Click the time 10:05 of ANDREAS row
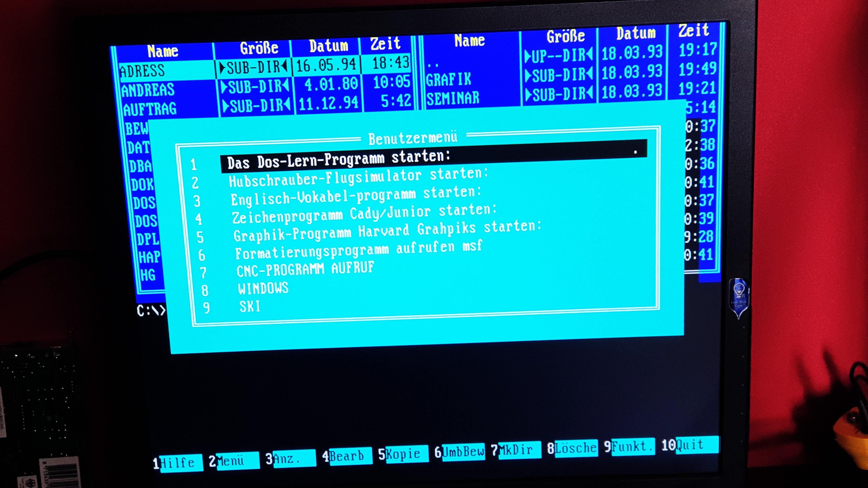 tap(392, 82)
